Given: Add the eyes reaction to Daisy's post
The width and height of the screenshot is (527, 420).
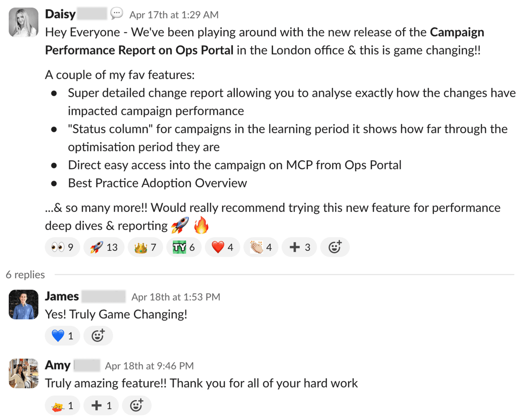Looking at the screenshot, I should [x=62, y=247].
